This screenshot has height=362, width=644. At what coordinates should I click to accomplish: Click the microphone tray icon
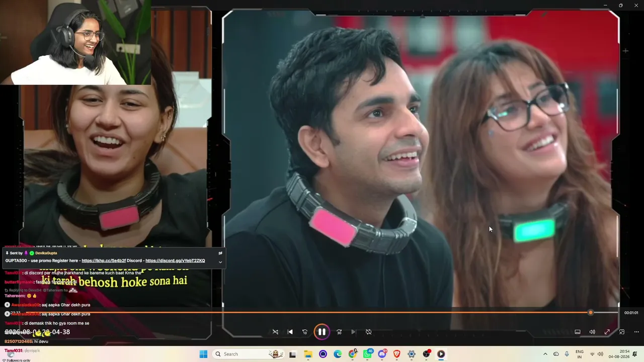click(567, 354)
